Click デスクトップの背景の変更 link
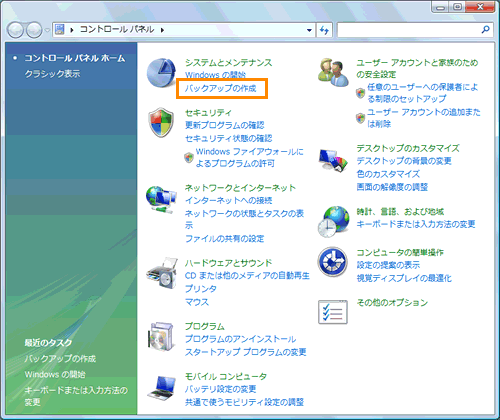This screenshot has height=420, width=500. click(404, 161)
